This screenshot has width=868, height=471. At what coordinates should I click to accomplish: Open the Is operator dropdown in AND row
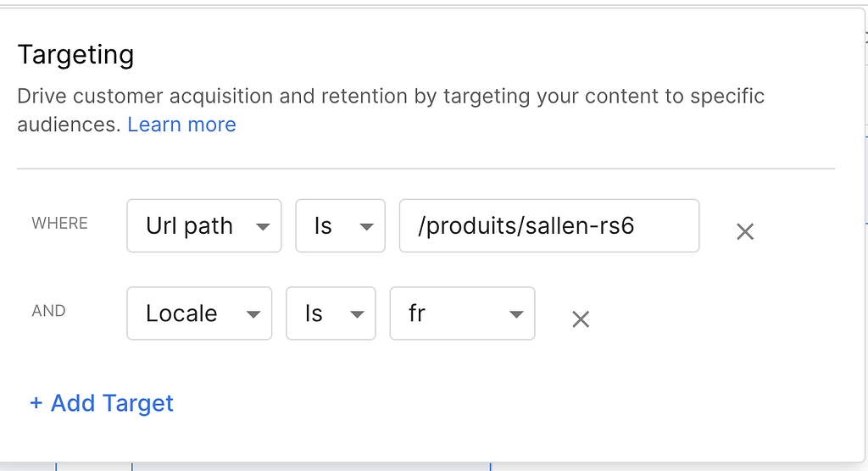tap(331, 313)
